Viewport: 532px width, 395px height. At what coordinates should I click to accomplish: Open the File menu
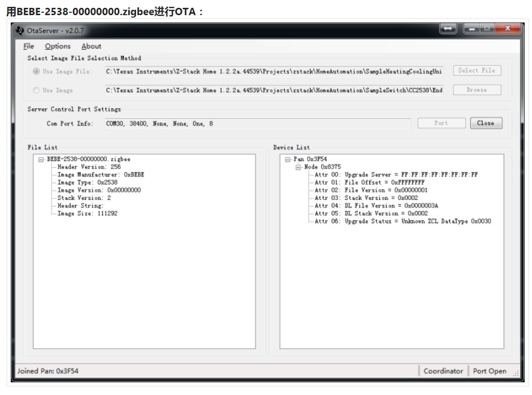(28, 46)
